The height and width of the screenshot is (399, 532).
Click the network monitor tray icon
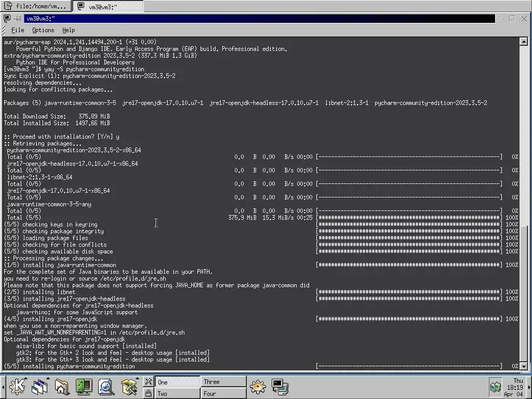(x=495, y=387)
